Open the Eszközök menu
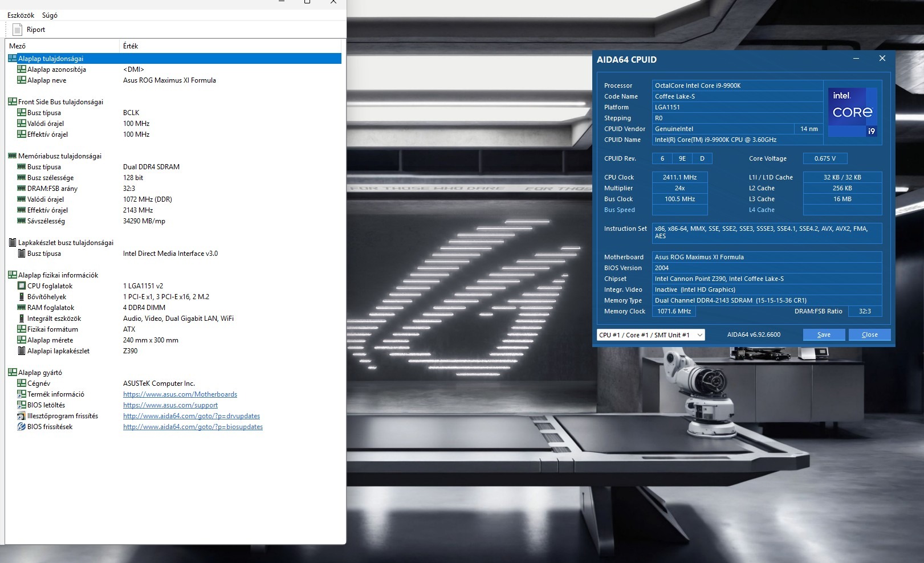 point(21,15)
